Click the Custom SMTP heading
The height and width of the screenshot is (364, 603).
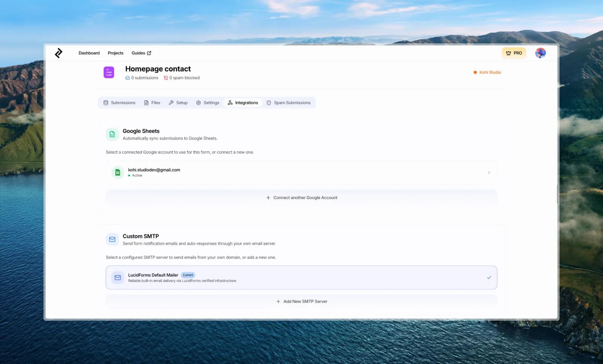[141, 236]
